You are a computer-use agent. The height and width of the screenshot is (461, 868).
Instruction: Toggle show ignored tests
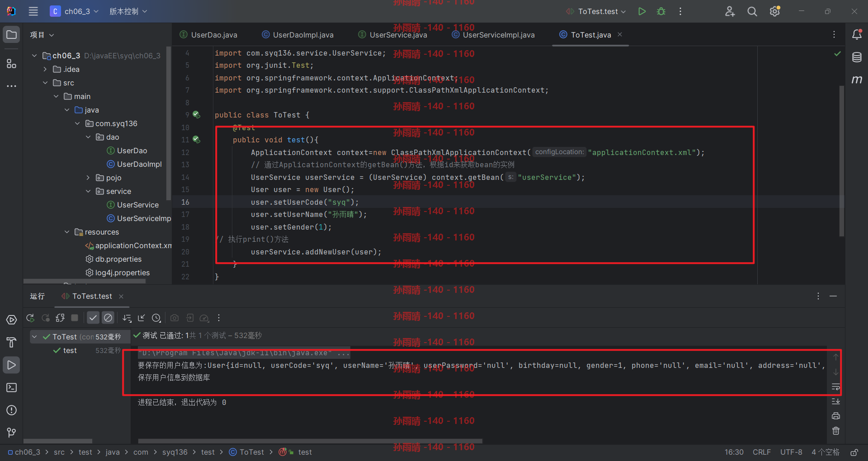[x=108, y=318]
